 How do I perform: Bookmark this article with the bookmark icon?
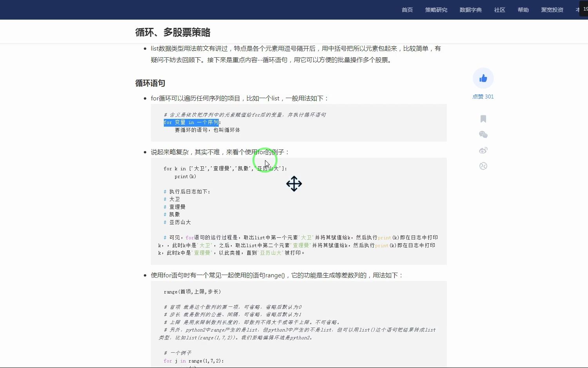coord(483,119)
